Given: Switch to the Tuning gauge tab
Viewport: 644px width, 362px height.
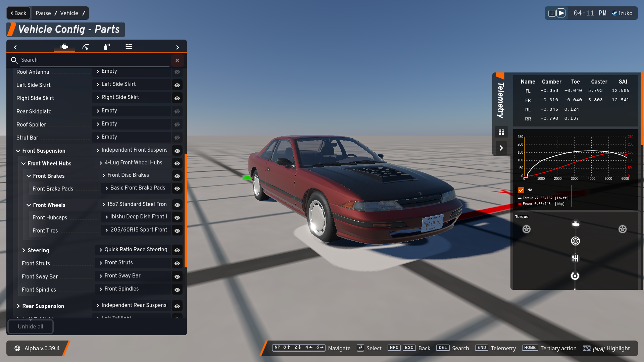Looking at the screenshot, I should point(86,47).
